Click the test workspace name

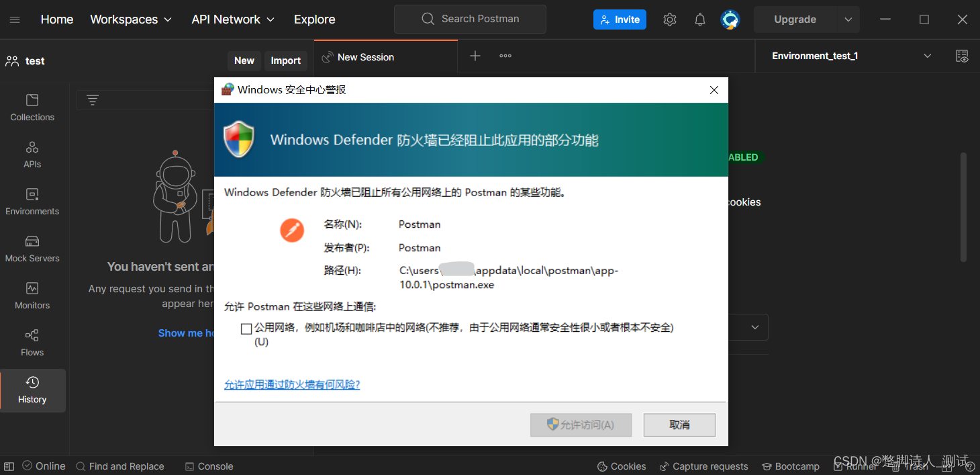pyautogui.click(x=35, y=61)
